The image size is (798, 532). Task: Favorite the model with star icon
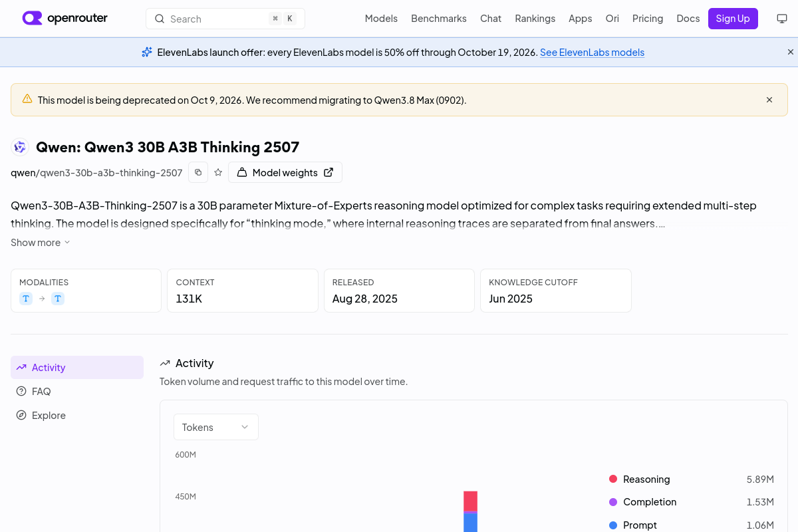pos(218,172)
